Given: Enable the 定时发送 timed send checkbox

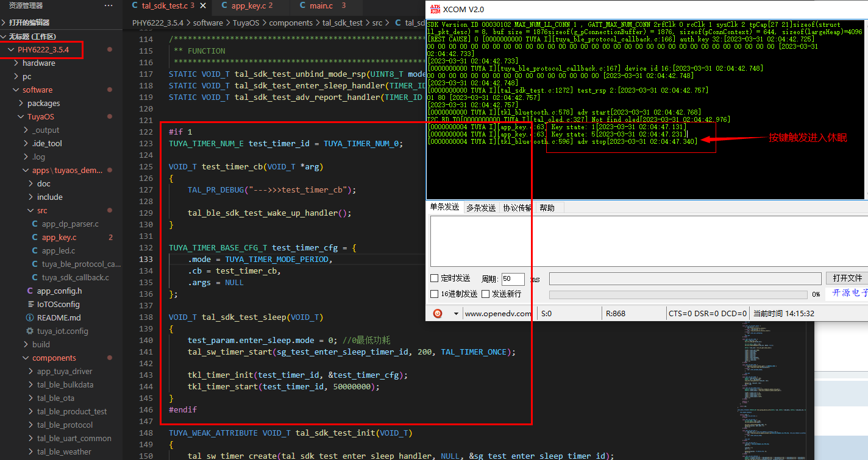Looking at the screenshot, I should click(435, 278).
